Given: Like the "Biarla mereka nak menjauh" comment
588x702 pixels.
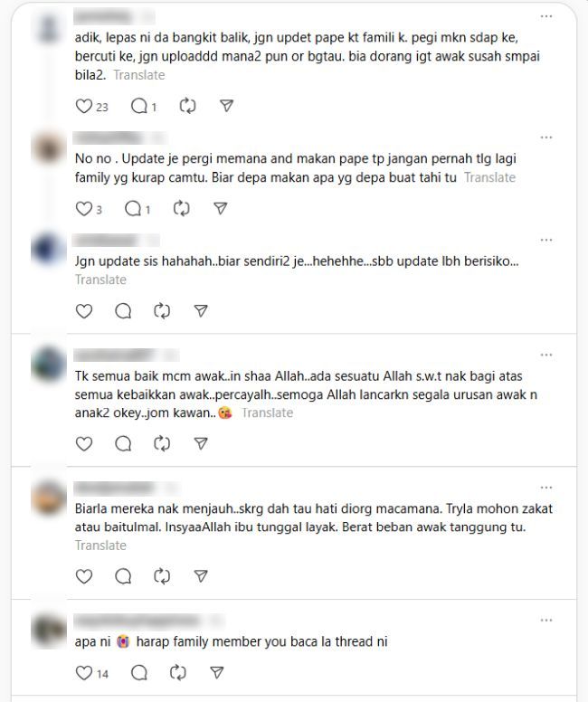Looking at the screenshot, I should 84,575.
